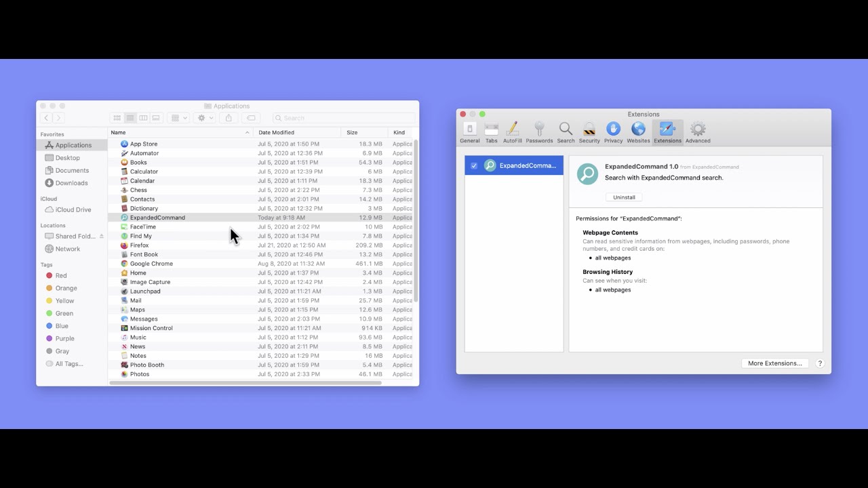Image resolution: width=868 pixels, height=488 pixels.
Task: Uninstall the ExpandedCommand extension
Action: coord(624,197)
